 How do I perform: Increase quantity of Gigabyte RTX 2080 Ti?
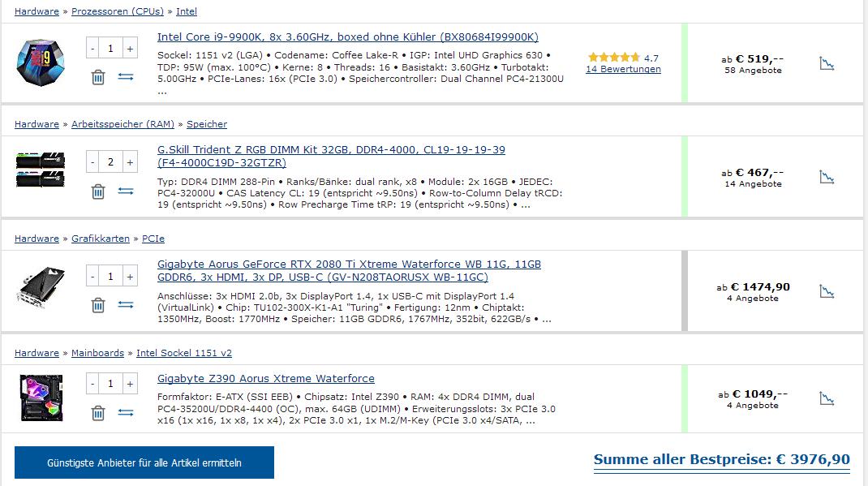tap(130, 276)
